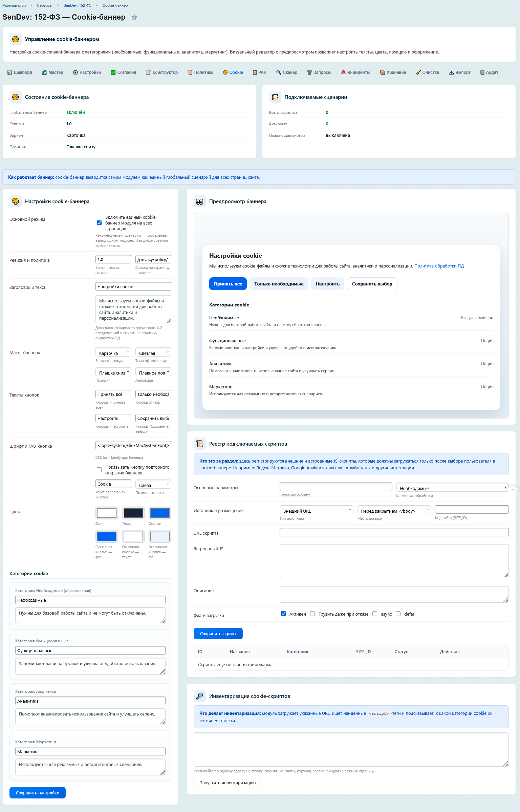The height and width of the screenshot is (812, 520).
Task: Open the Светлая theme dropdown
Action: (153, 353)
